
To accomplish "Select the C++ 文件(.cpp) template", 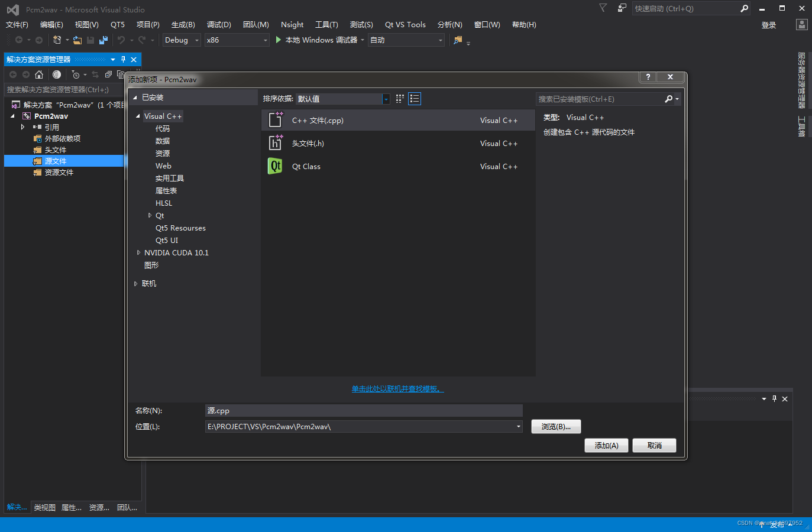I will (398, 120).
